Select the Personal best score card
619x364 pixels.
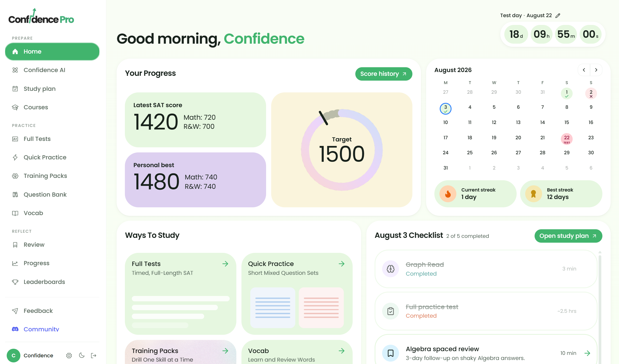[x=195, y=180]
